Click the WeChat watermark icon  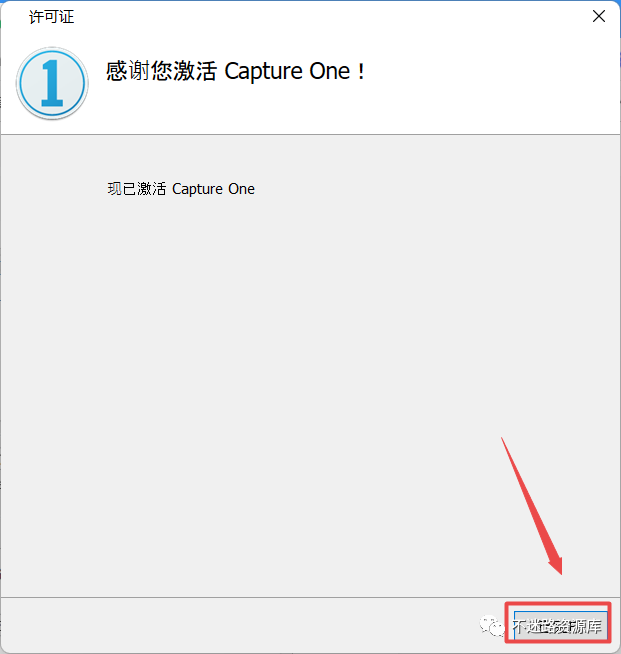[492, 626]
